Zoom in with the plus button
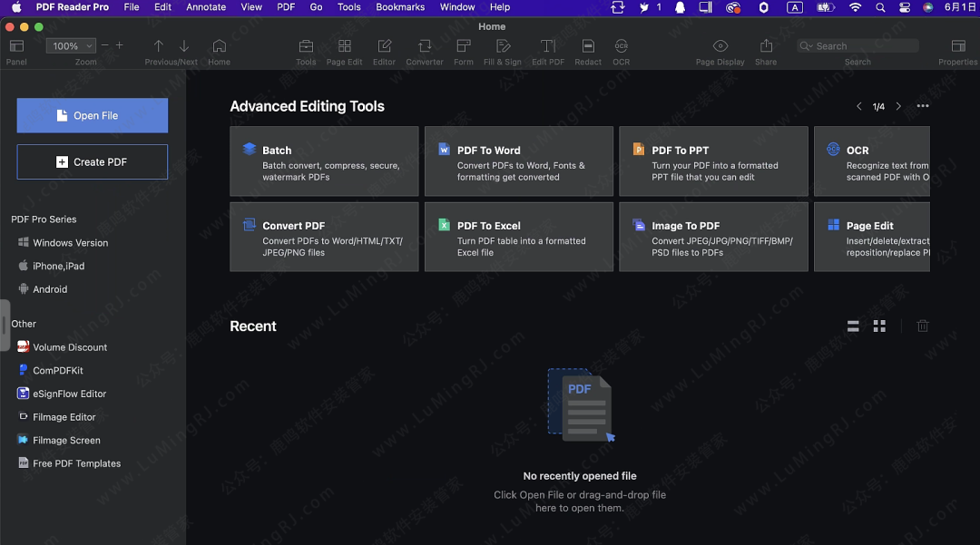The width and height of the screenshot is (980, 545). coord(120,45)
